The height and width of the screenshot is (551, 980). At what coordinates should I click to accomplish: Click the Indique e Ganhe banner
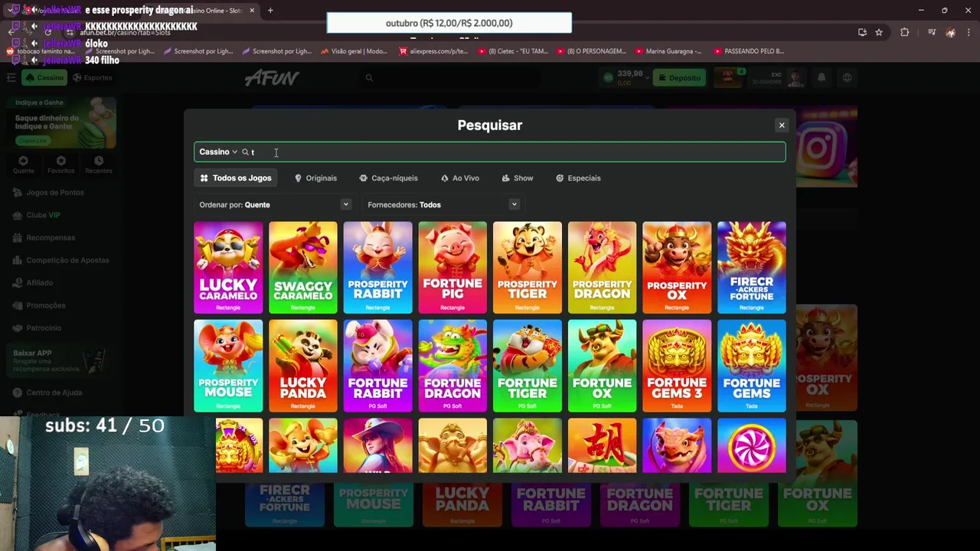click(61, 122)
